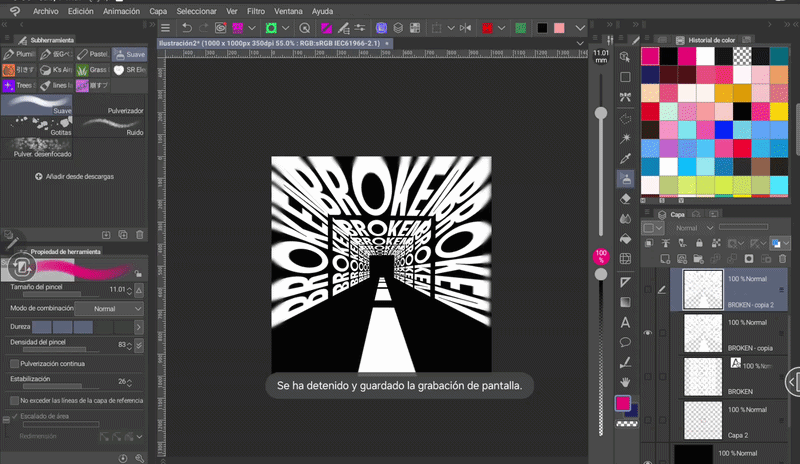Screen dimensions: 800x464
Task: Open the Animación menu
Action: [x=121, y=11]
